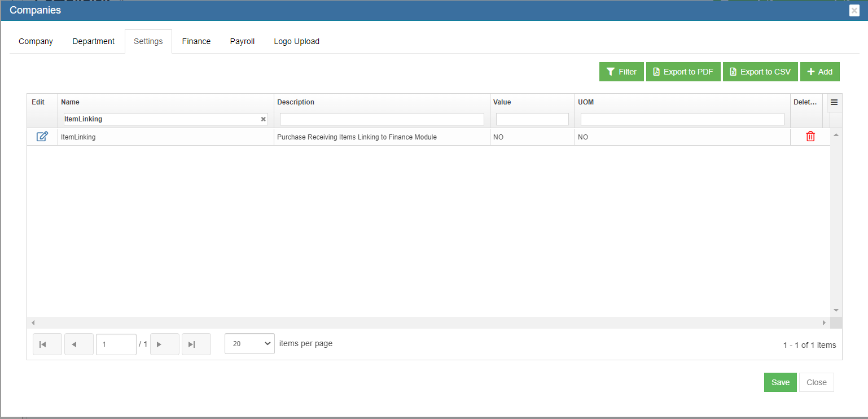Export the settings to PDF
Screen dimensions: 868x419
click(x=683, y=72)
